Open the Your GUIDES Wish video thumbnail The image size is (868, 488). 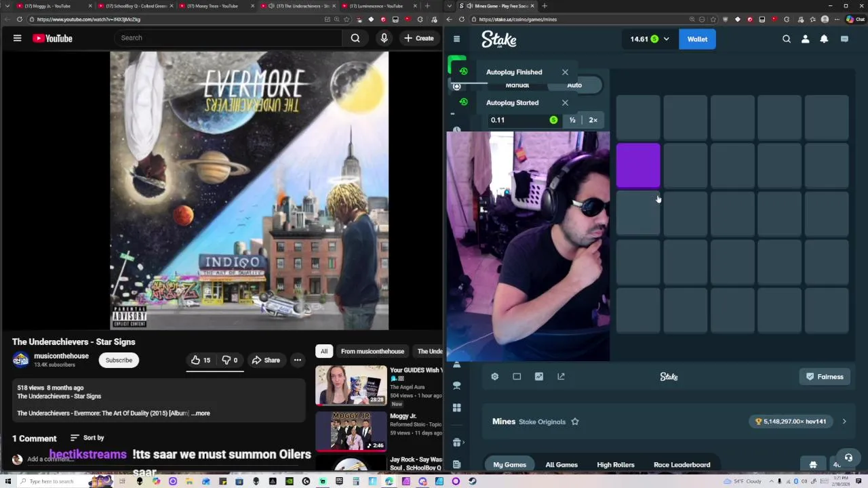351,385
